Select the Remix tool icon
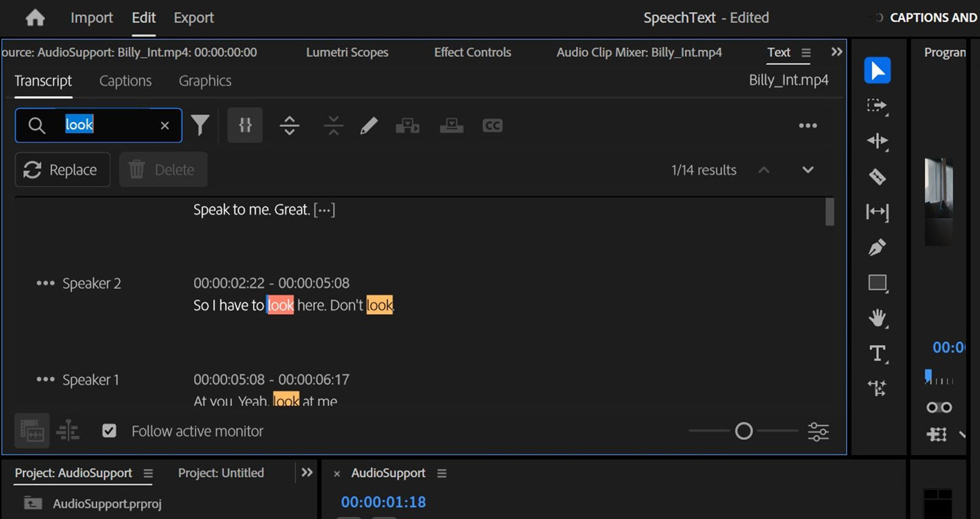The width and height of the screenshot is (980, 519). 877,388
